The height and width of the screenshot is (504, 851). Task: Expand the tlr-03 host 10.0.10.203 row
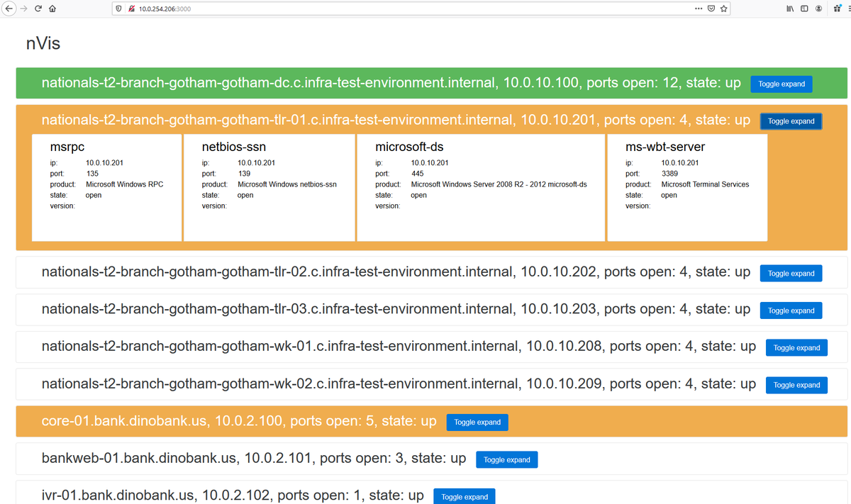tap(791, 310)
